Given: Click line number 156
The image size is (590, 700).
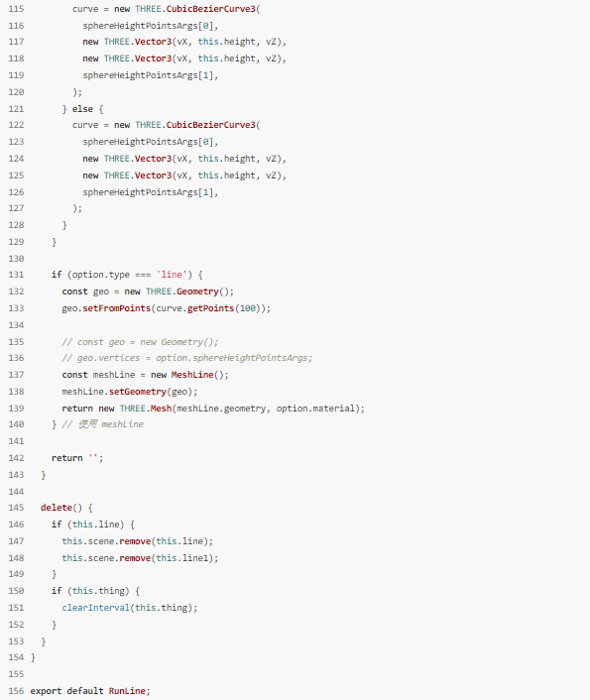Looking at the screenshot, I should [x=16, y=691].
